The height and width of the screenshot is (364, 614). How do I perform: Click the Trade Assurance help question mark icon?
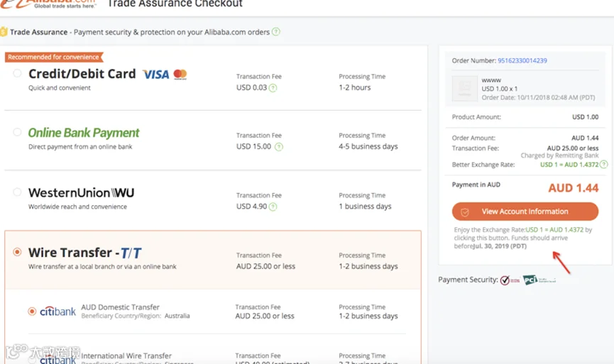coord(276,32)
